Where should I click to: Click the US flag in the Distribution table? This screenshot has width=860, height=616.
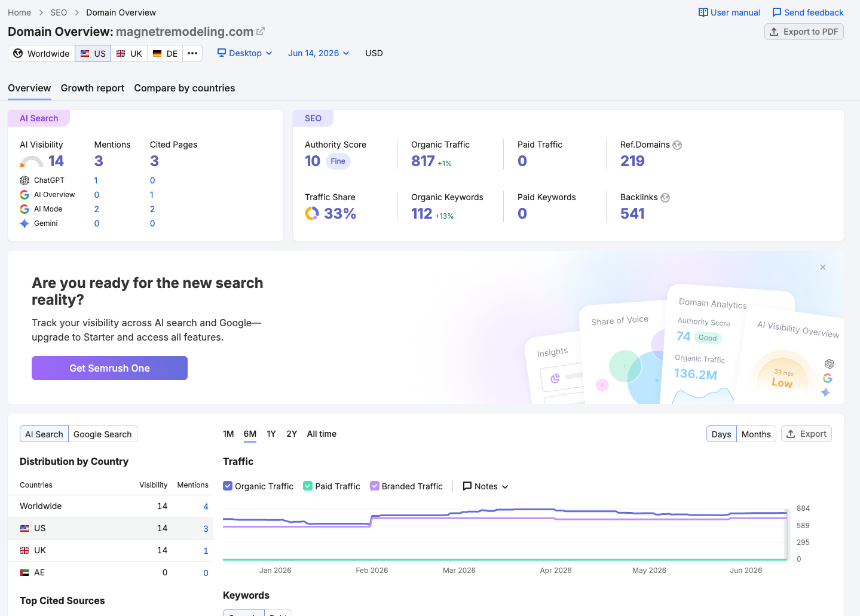click(x=25, y=528)
